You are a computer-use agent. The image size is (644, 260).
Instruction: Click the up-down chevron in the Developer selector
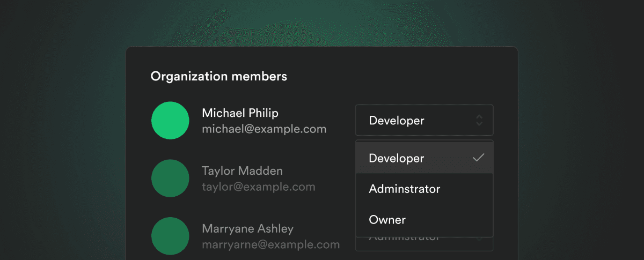[x=479, y=121]
